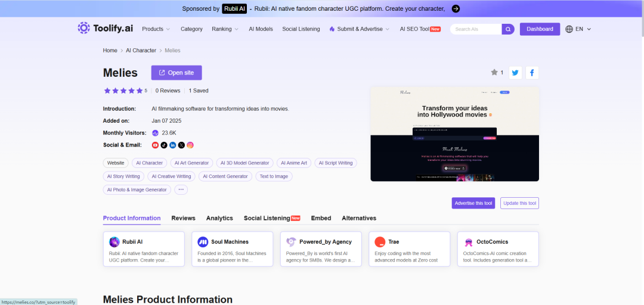This screenshot has width=644, height=305.
Task: Click the AI Script Writing tag
Action: point(336,163)
